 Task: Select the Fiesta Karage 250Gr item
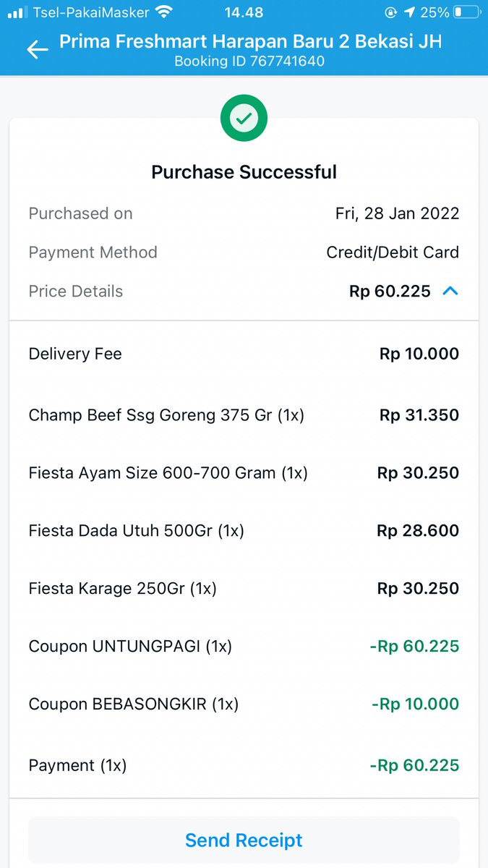[244, 589]
